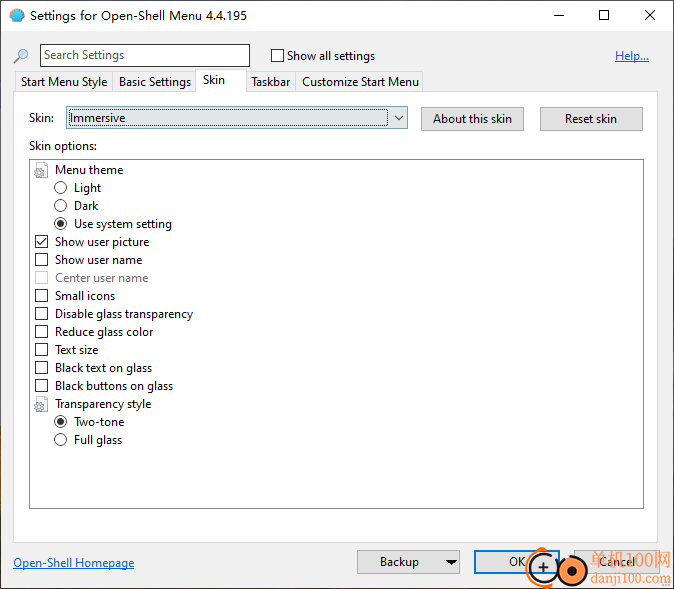Viewport: 674px width, 589px height.
Task: Click the Transparency style label
Action: coord(103,404)
